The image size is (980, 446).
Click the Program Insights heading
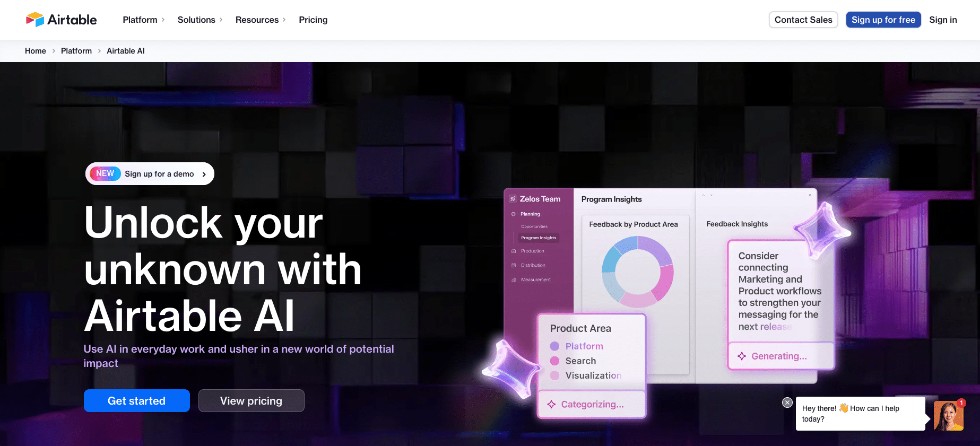click(611, 199)
